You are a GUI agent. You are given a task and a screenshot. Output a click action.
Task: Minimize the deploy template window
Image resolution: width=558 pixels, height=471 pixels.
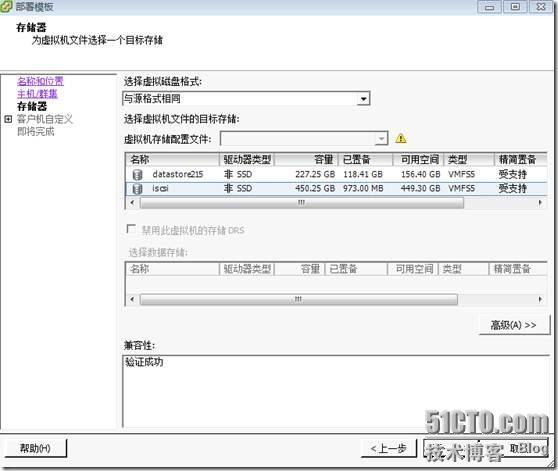tap(489, 7)
